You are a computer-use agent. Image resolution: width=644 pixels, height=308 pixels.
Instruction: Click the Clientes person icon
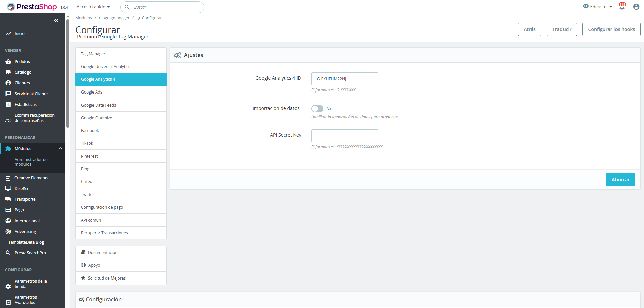(8, 83)
